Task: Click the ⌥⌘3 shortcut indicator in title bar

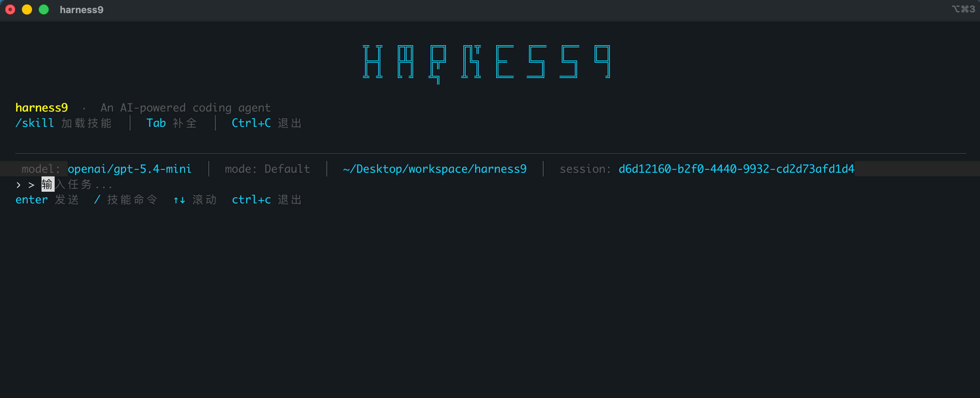Action: tap(963, 9)
